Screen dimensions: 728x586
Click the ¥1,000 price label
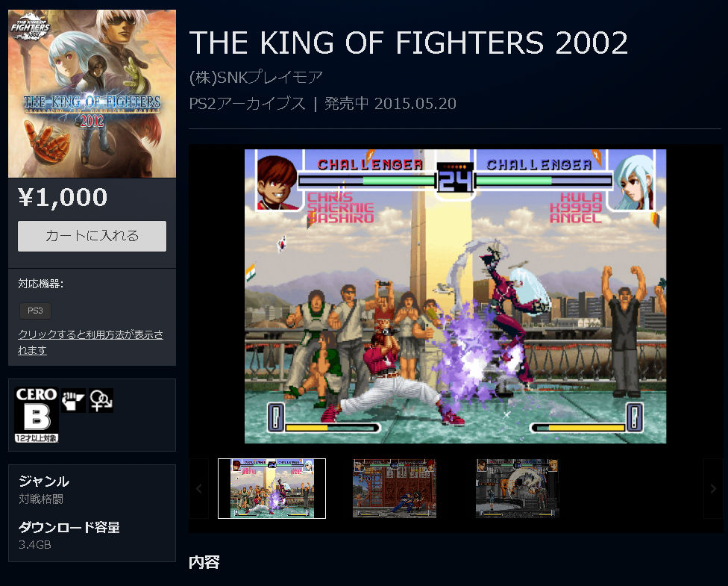63,198
